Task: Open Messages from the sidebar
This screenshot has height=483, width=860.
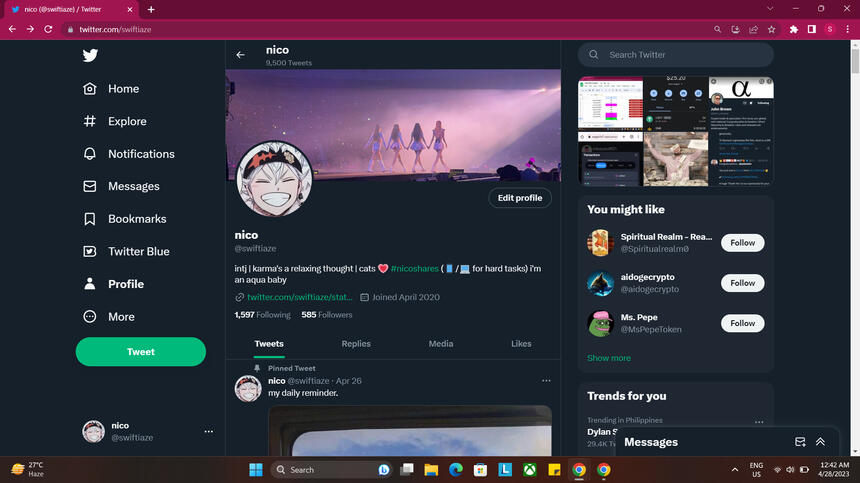Action: point(121,186)
